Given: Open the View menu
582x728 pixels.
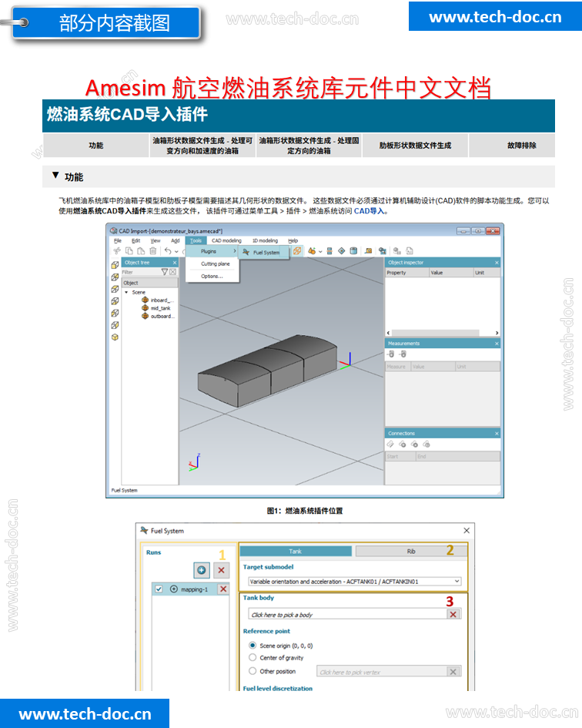Looking at the screenshot, I should [x=156, y=240].
